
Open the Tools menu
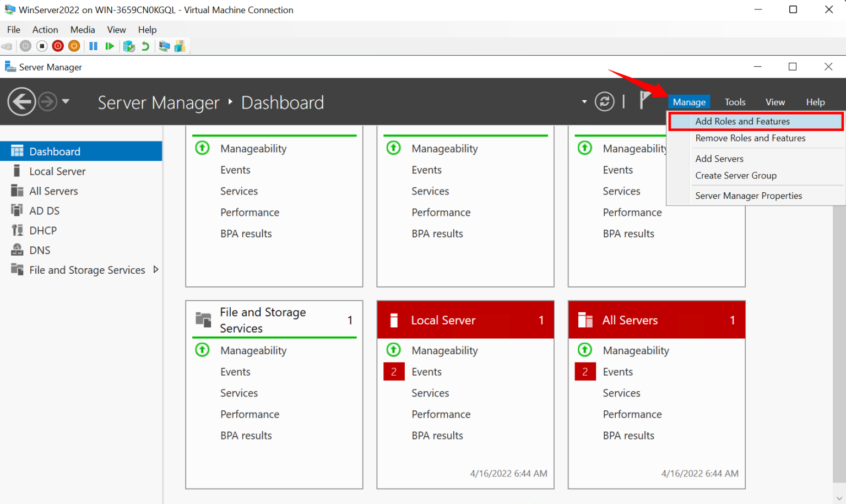point(735,102)
